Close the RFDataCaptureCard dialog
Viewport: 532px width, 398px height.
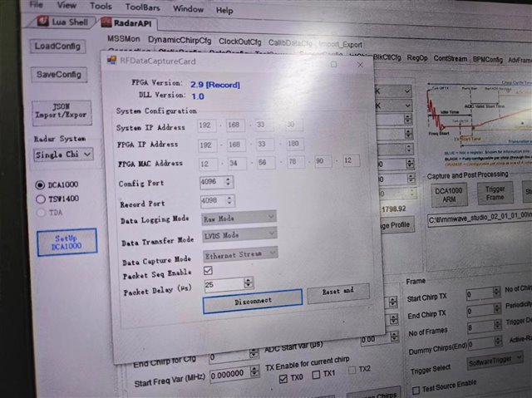(360, 65)
